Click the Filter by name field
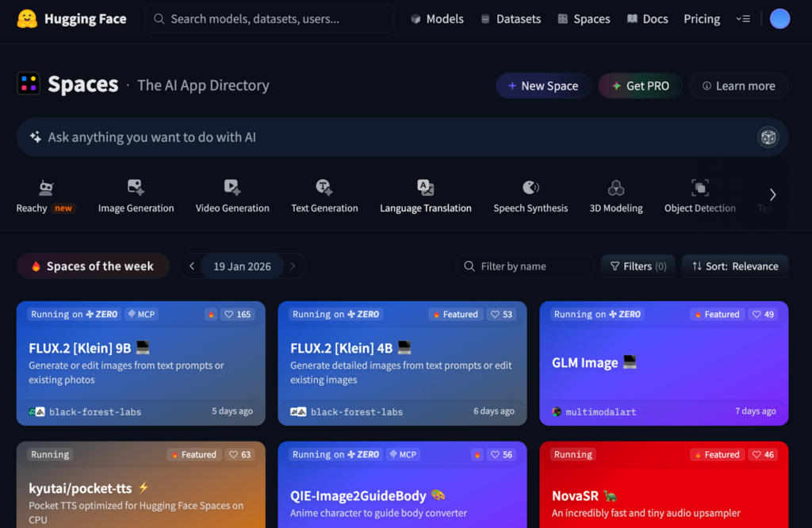 click(525, 266)
